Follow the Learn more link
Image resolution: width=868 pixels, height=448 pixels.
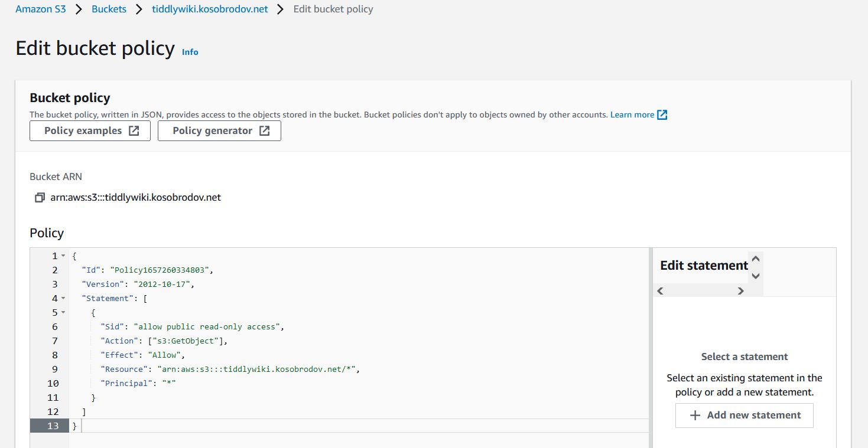click(x=632, y=115)
